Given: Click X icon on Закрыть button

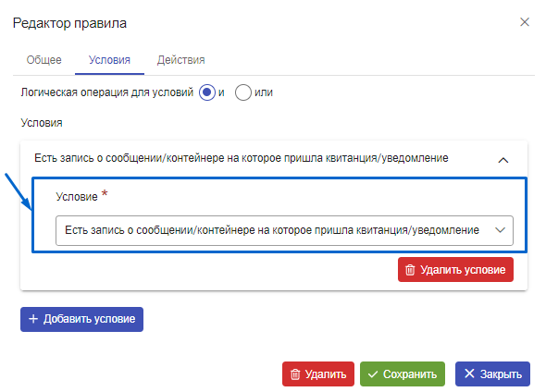Looking at the screenshot, I should tap(469, 374).
